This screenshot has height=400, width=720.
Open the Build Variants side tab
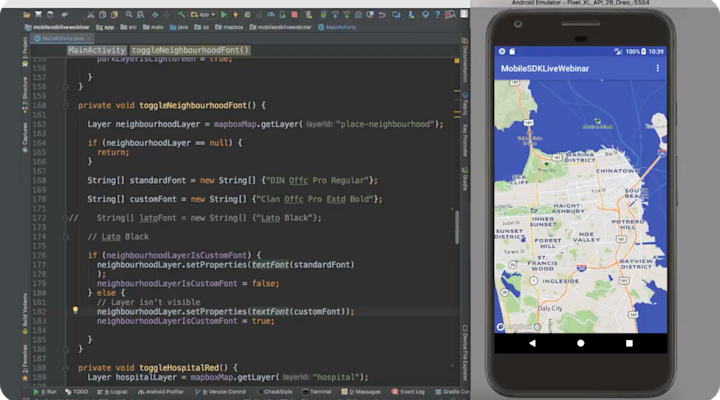[25, 314]
